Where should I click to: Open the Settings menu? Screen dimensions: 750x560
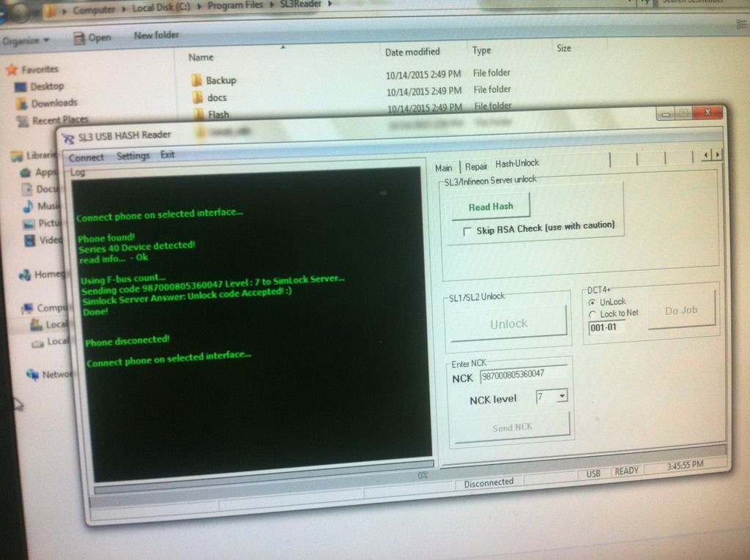[133, 156]
